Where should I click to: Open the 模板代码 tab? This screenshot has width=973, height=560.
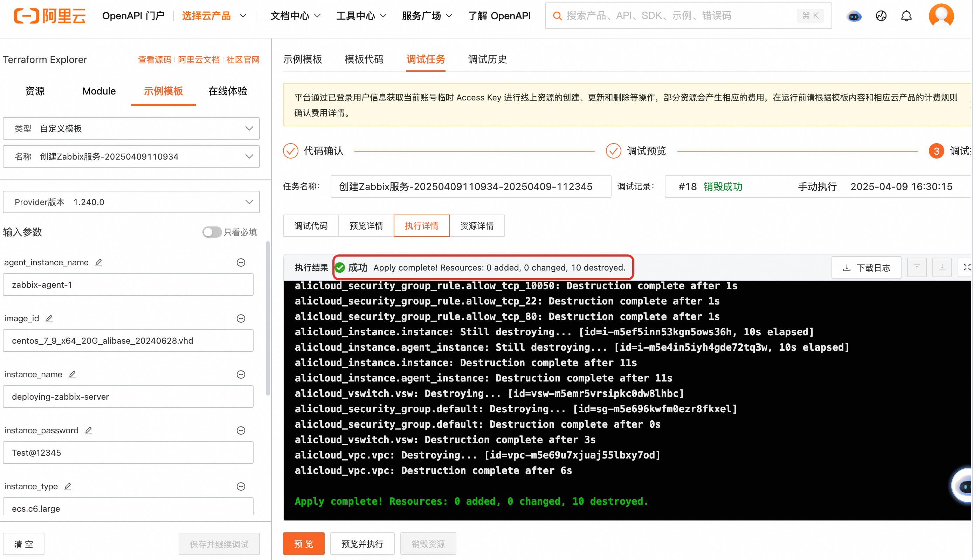[x=364, y=59]
